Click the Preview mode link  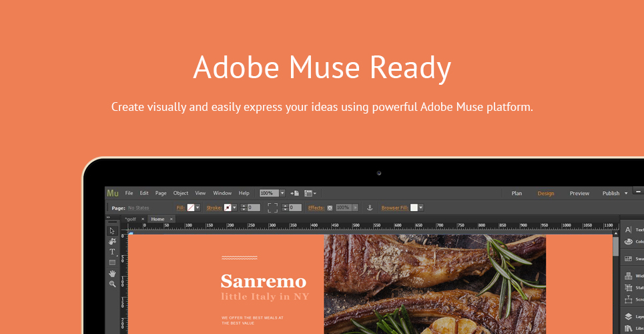579,193
